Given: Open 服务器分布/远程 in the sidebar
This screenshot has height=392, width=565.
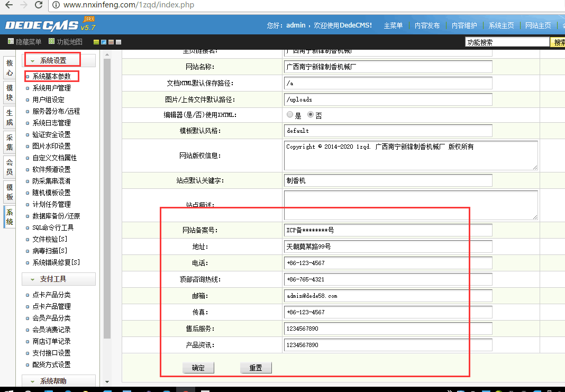Looking at the screenshot, I should point(56,111).
